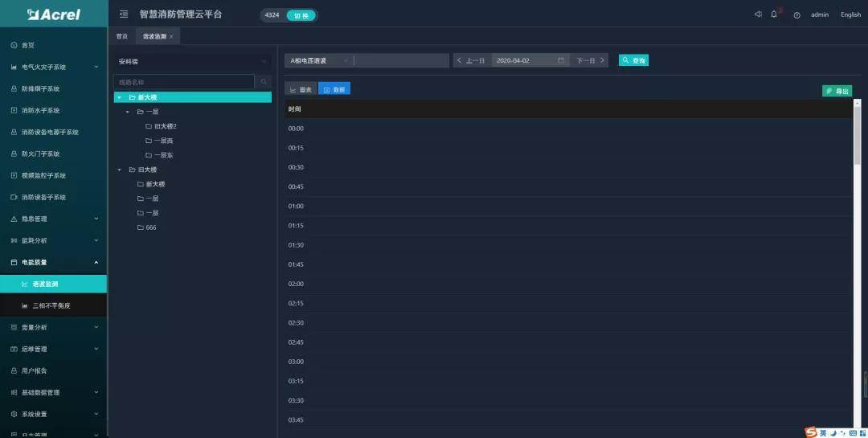Select 三相不平衡度 in the sidebar
Screen dimensions: 868x438
coord(51,305)
